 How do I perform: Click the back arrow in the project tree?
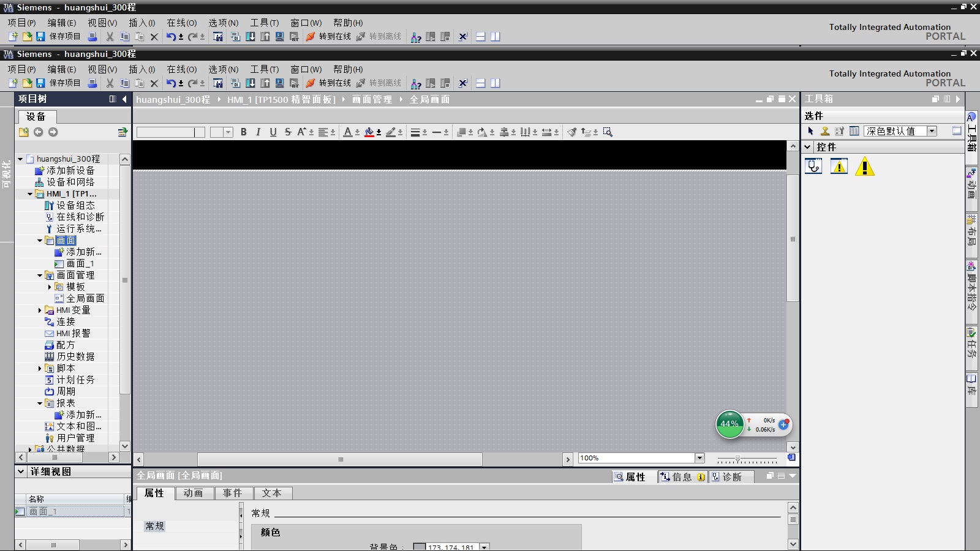click(39, 132)
